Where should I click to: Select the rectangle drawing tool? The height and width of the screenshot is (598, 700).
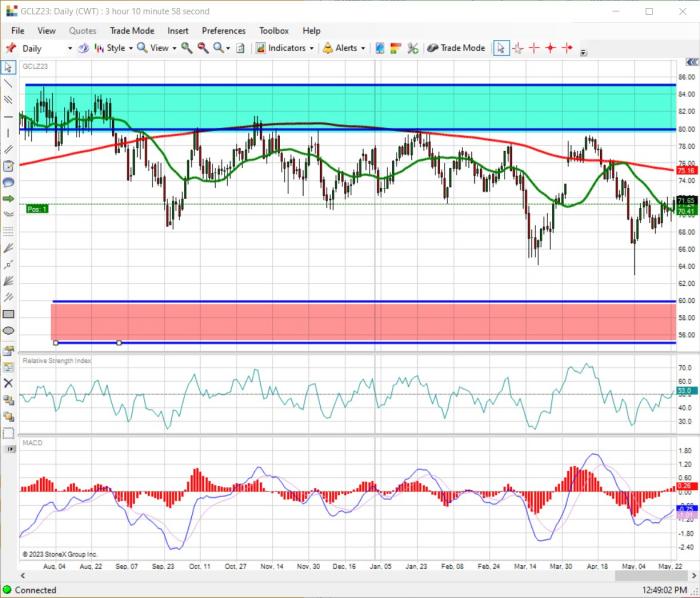(8, 314)
